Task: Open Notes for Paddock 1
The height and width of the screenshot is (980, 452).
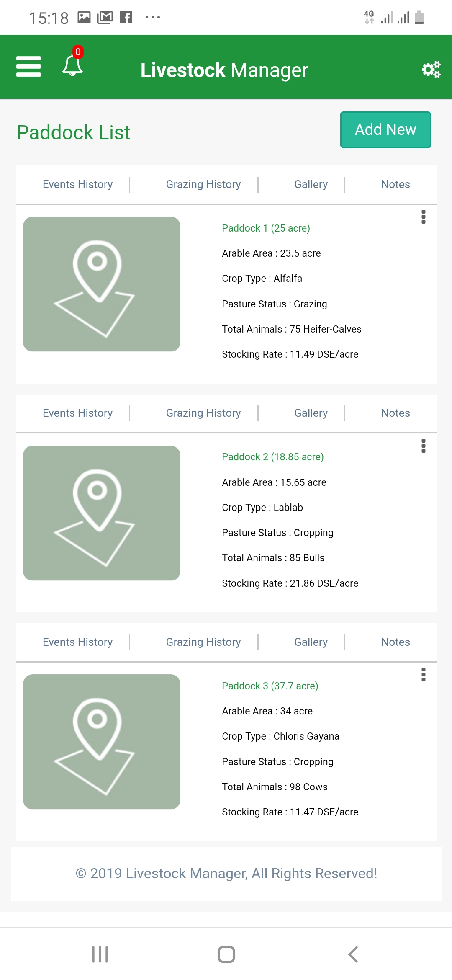Action: click(395, 184)
